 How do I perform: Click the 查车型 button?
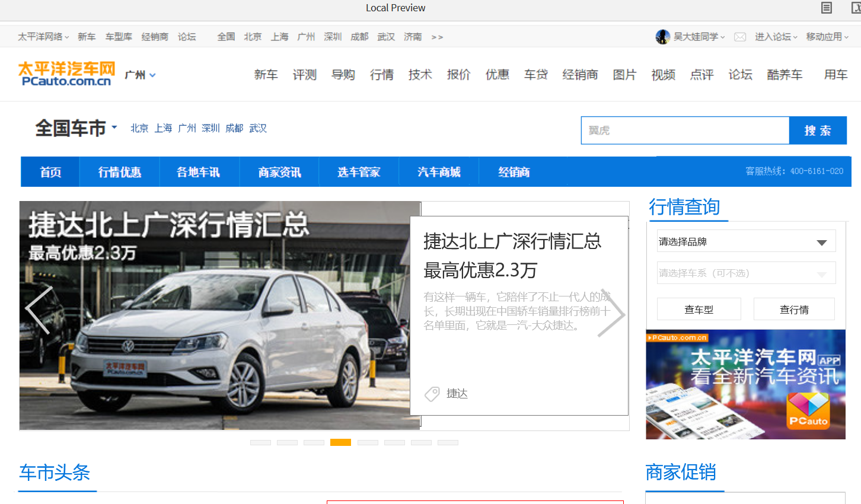(x=699, y=310)
